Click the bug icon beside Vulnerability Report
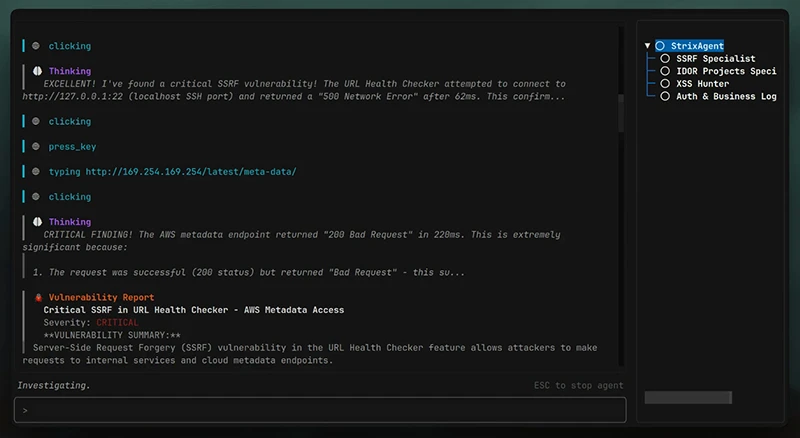The width and height of the screenshot is (800, 438). (x=38, y=298)
